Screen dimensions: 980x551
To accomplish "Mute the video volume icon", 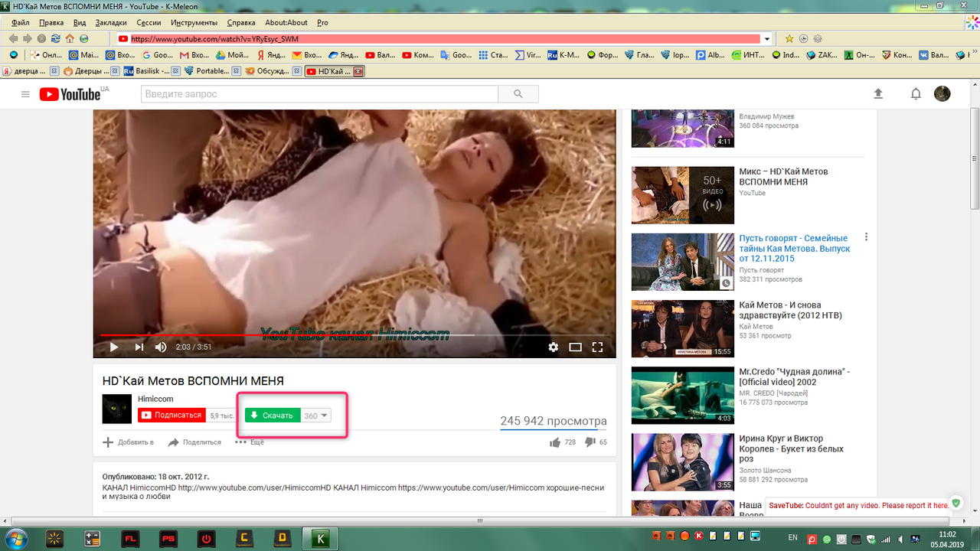I will tap(161, 347).
